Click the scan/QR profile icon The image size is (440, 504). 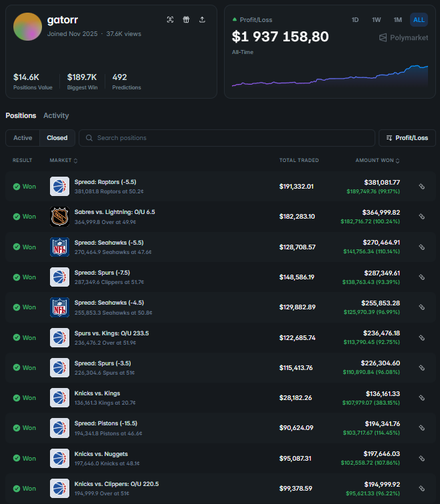(x=171, y=19)
